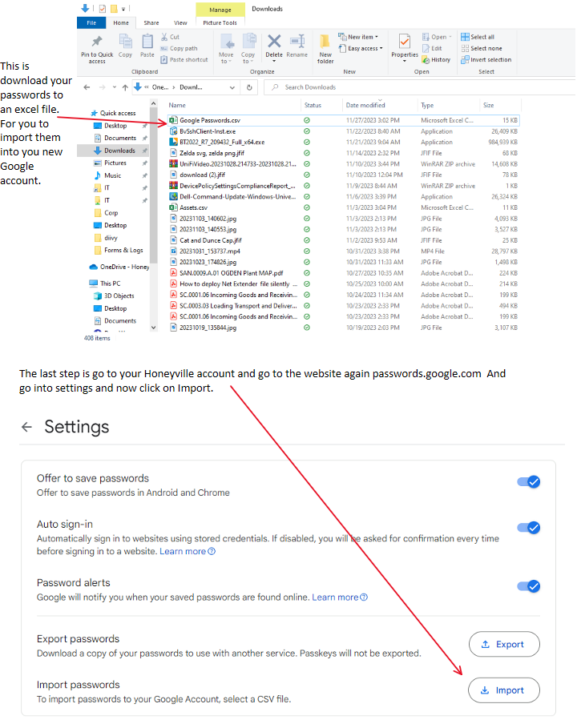Click Edit in the ribbon
The width and height of the screenshot is (577, 728).
(x=432, y=48)
